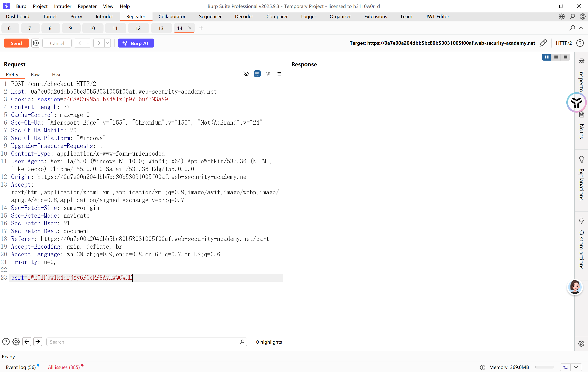Open the Custom actions side panel
The height and width of the screenshot is (372, 588).
point(581,244)
